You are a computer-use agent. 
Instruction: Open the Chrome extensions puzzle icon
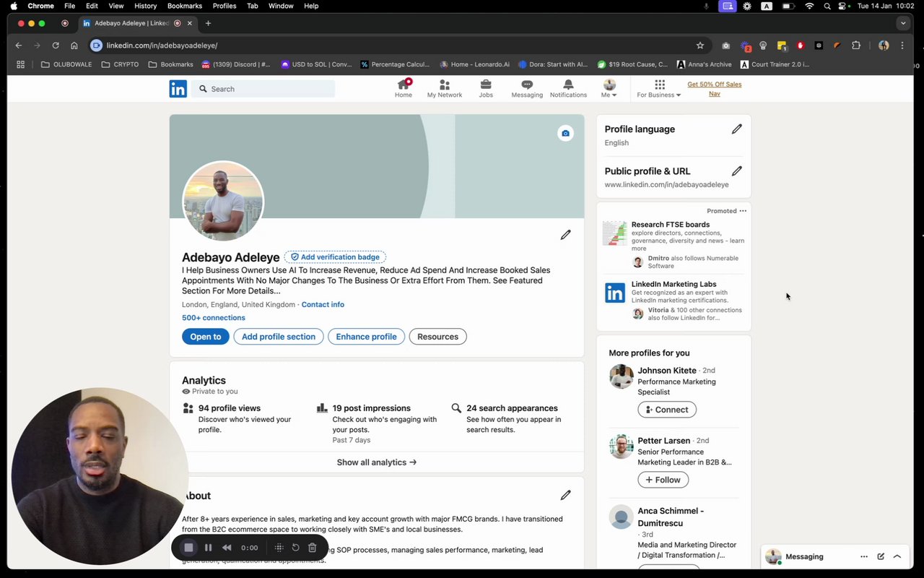click(856, 45)
